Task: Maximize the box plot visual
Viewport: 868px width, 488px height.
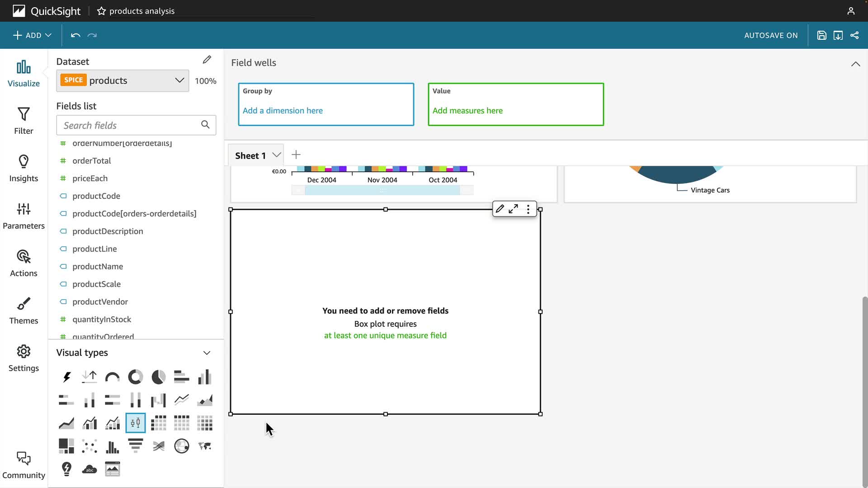Action: 513,209
